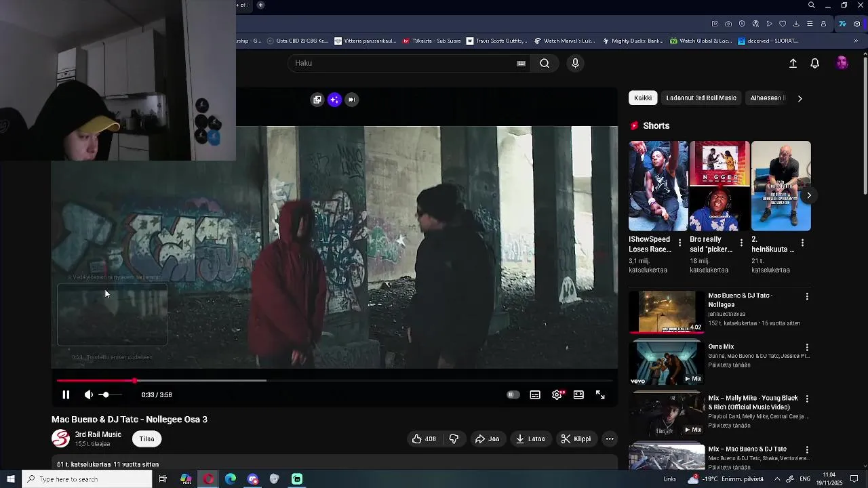Open the Bro really said short thumbnail

(719, 186)
